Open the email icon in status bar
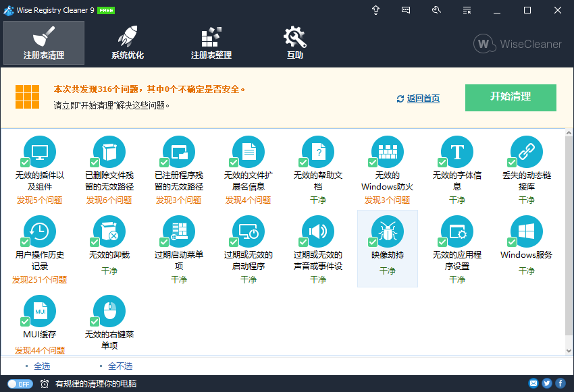This screenshot has width=574, height=392. click(533, 383)
